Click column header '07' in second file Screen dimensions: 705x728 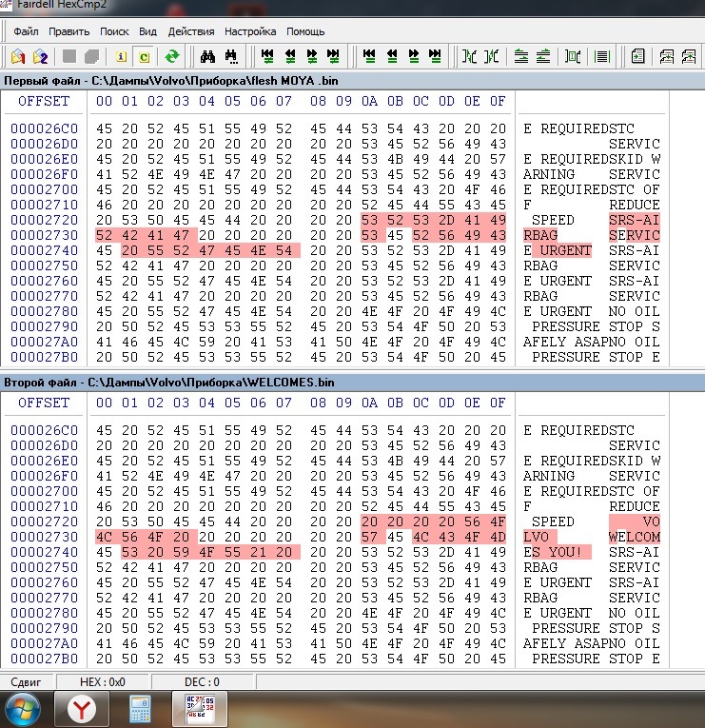click(x=284, y=403)
